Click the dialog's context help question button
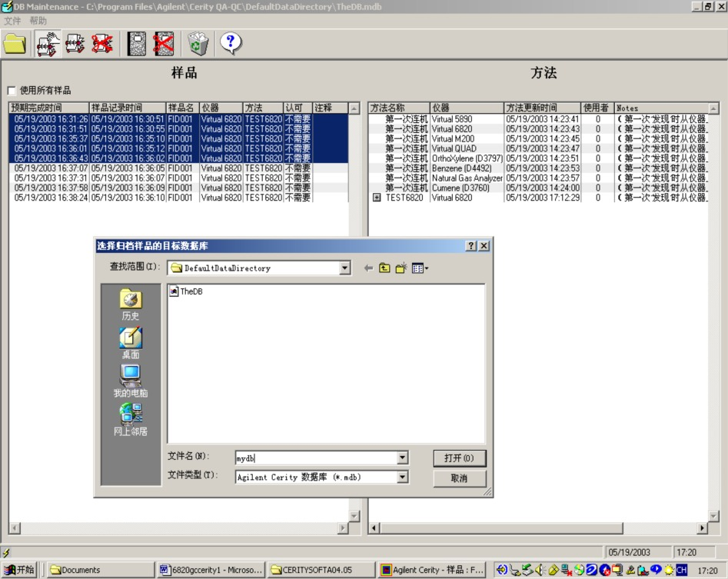This screenshot has width=728, height=579. point(470,245)
